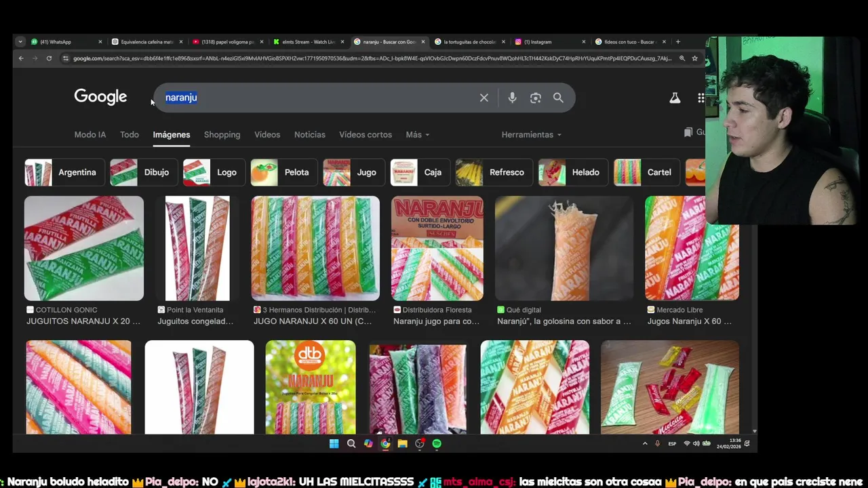Go back with the browser back arrow
This screenshot has height=488, width=868.
point(21,58)
